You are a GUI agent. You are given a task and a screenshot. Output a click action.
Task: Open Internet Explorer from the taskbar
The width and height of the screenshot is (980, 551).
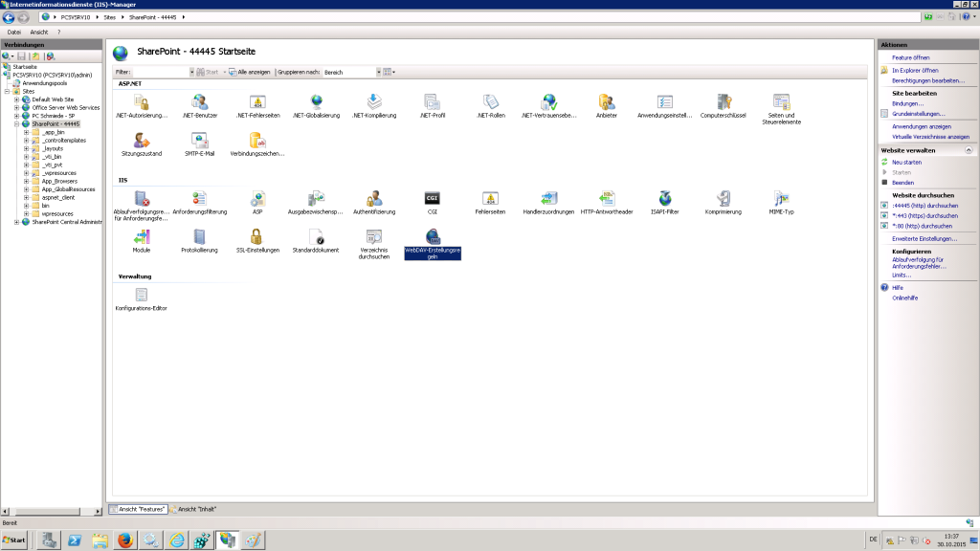point(176,540)
